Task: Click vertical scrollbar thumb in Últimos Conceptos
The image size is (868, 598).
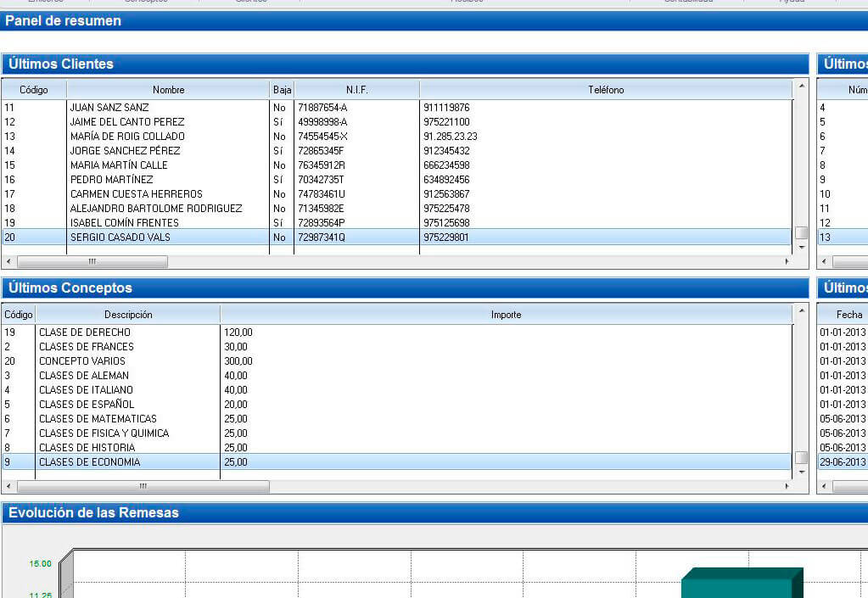Action: click(x=801, y=458)
